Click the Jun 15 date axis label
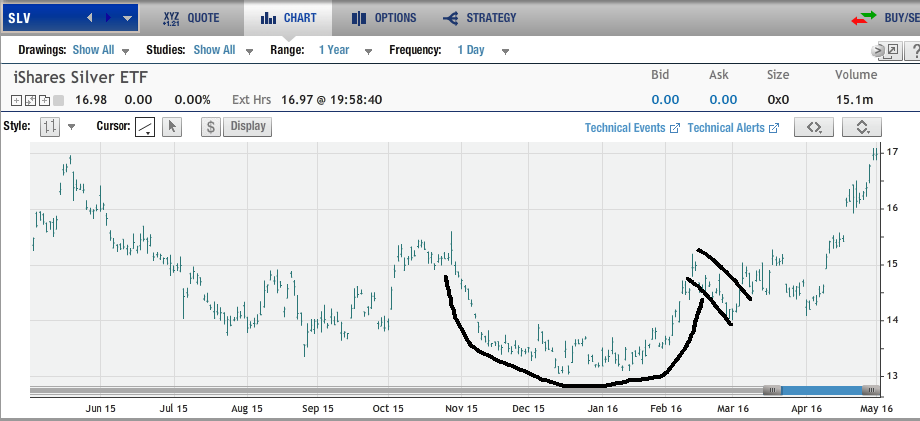This screenshot has width=920, height=421. 100,408
